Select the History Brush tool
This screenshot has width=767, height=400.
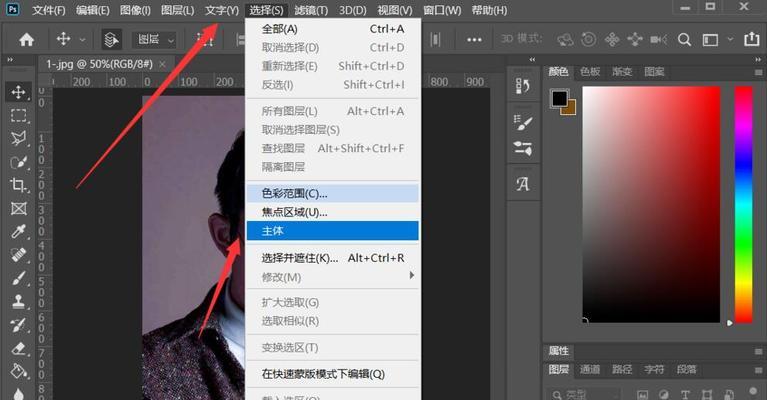19,325
